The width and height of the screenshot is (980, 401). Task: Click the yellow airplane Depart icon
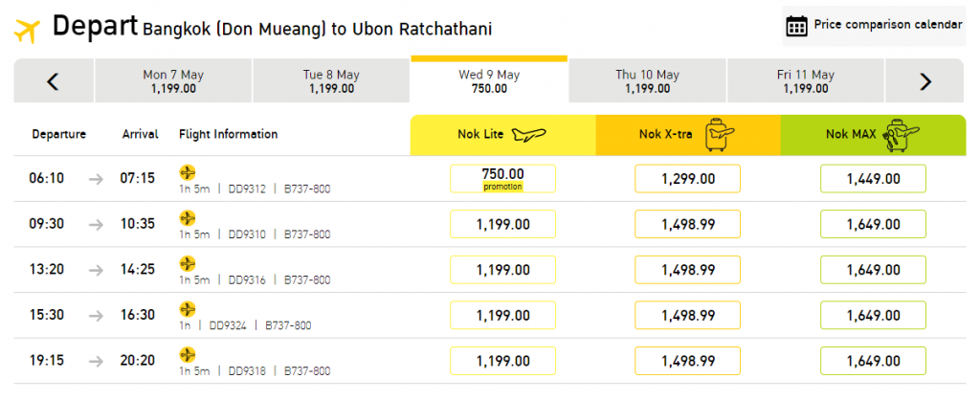[27, 30]
